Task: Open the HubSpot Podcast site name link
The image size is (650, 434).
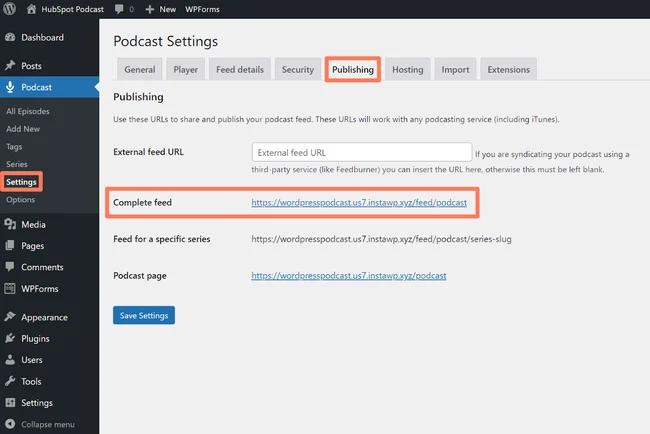Action: tap(73, 9)
